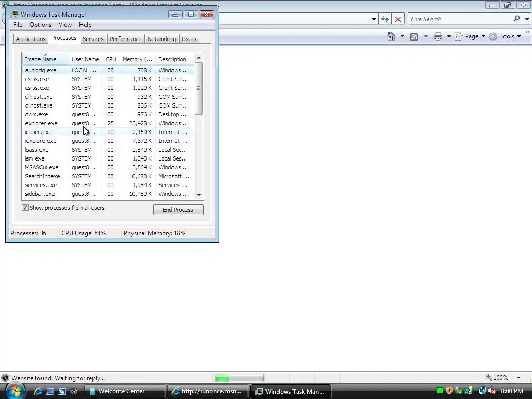Switch to the Applications tab
Image resolution: width=532 pixels, height=399 pixels.
(x=31, y=38)
